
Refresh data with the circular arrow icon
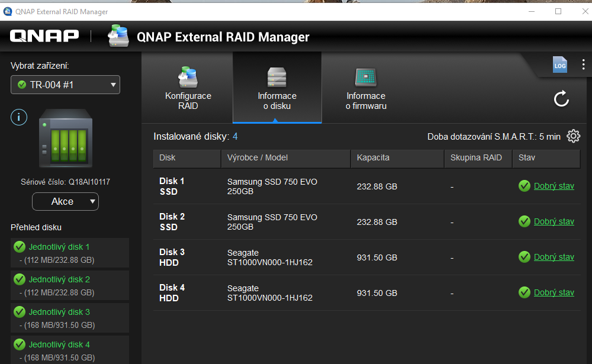click(x=561, y=99)
